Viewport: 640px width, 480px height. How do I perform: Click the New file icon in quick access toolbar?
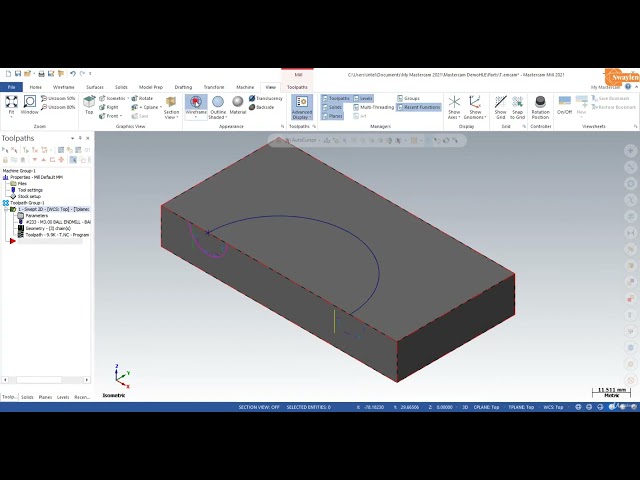click(x=8, y=74)
